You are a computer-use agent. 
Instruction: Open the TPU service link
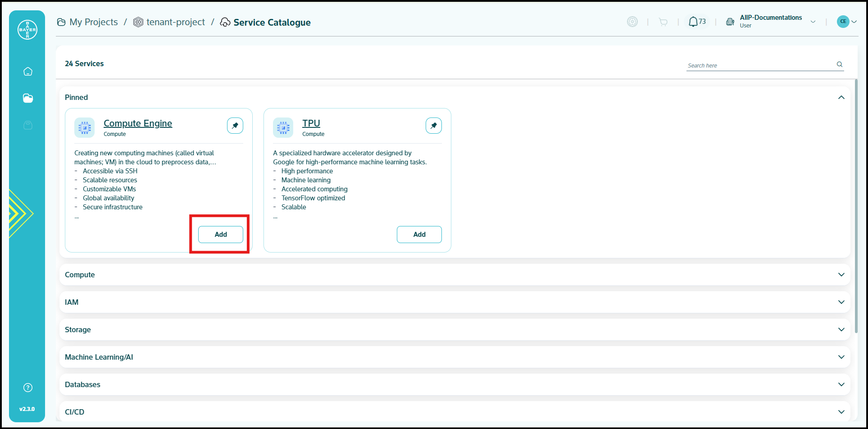point(311,123)
